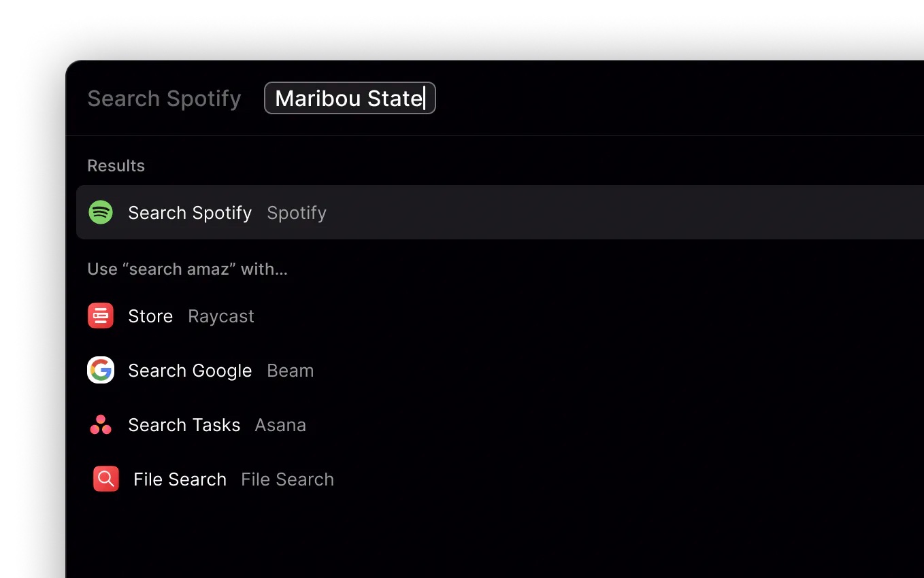924x578 pixels.
Task: Choose the Search Google command
Action: [x=190, y=371]
